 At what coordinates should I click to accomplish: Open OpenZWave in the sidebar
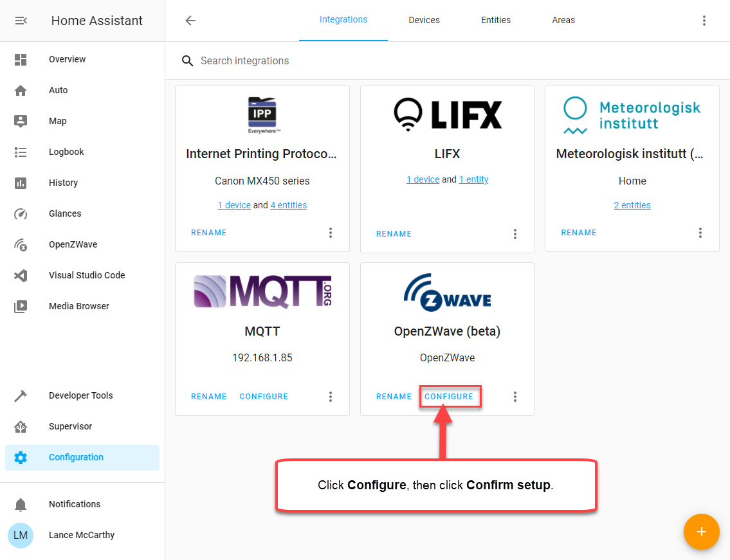(x=73, y=244)
